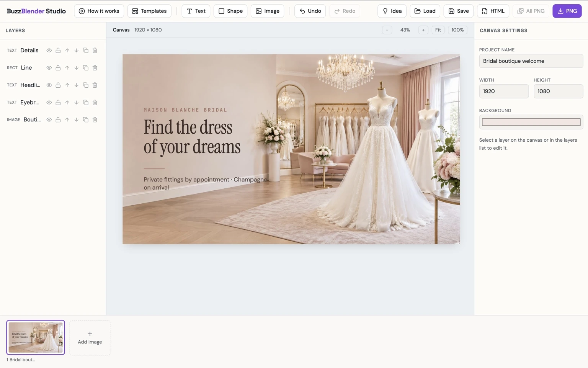
Task: Move the Eyebrow layer down
Action: coord(77,103)
